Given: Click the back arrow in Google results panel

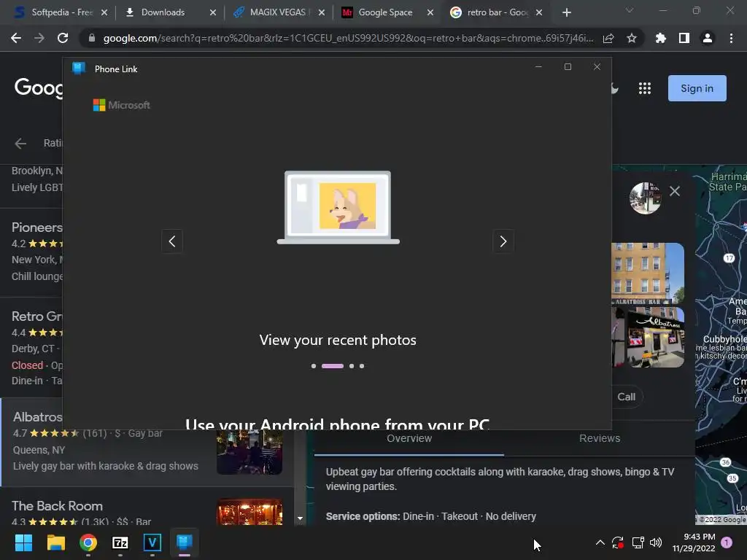Looking at the screenshot, I should (x=20, y=144).
